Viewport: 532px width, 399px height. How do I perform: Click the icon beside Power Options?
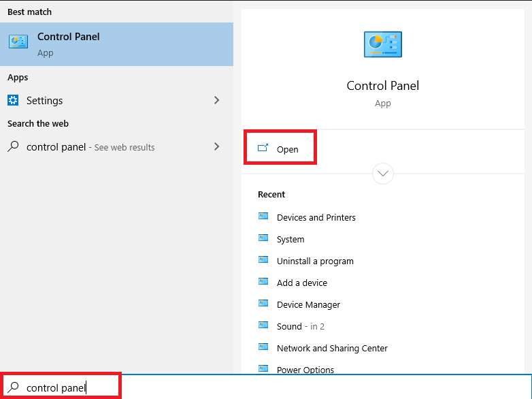coord(263,368)
